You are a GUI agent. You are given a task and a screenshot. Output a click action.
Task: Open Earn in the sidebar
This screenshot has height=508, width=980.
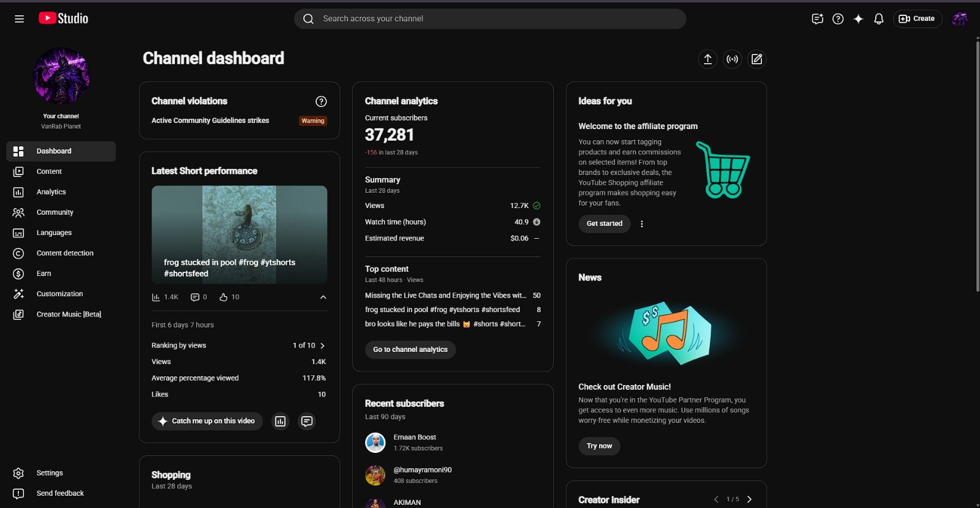[61, 274]
